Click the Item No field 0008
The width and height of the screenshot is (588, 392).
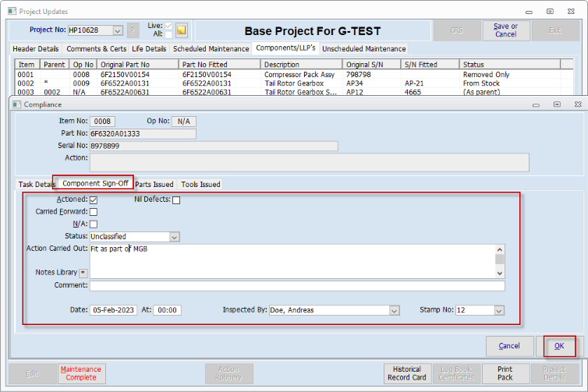click(x=102, y=122)
